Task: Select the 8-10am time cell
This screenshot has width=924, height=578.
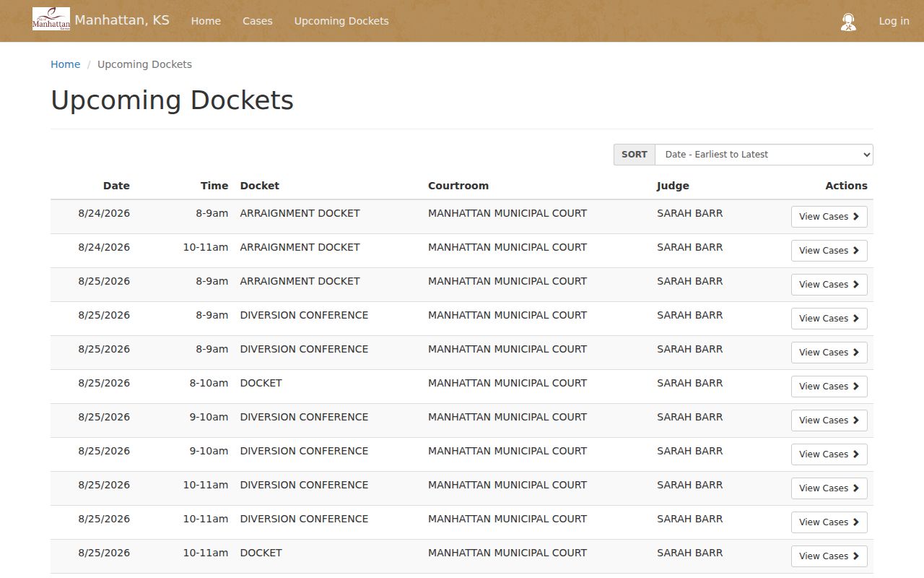Action: click(209, 383)
